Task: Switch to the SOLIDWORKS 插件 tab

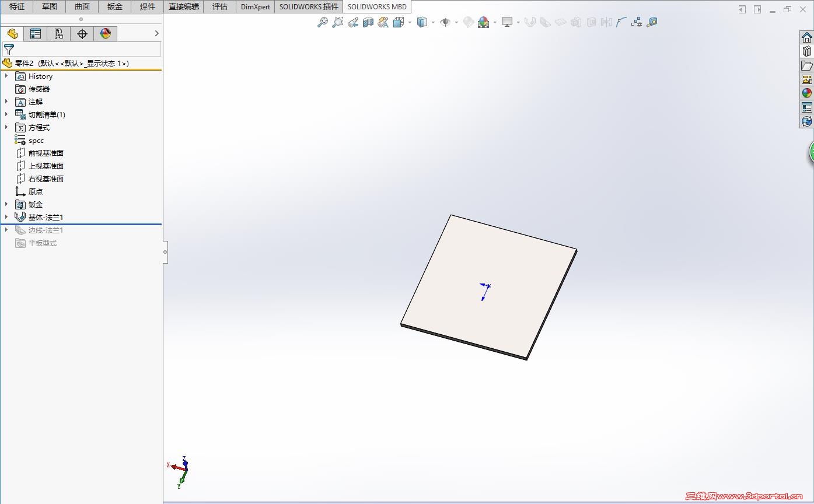Action: 309,6
